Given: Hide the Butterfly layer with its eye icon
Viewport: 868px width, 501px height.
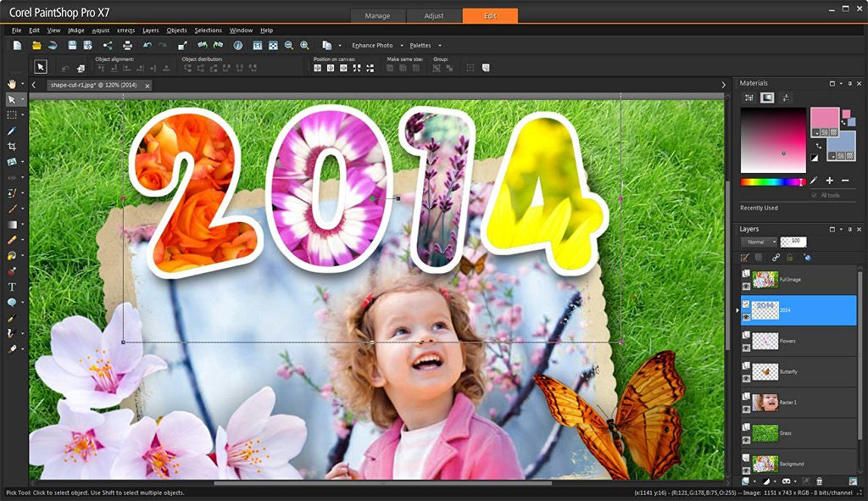Looking at the screenshot, I should point(747,379).
